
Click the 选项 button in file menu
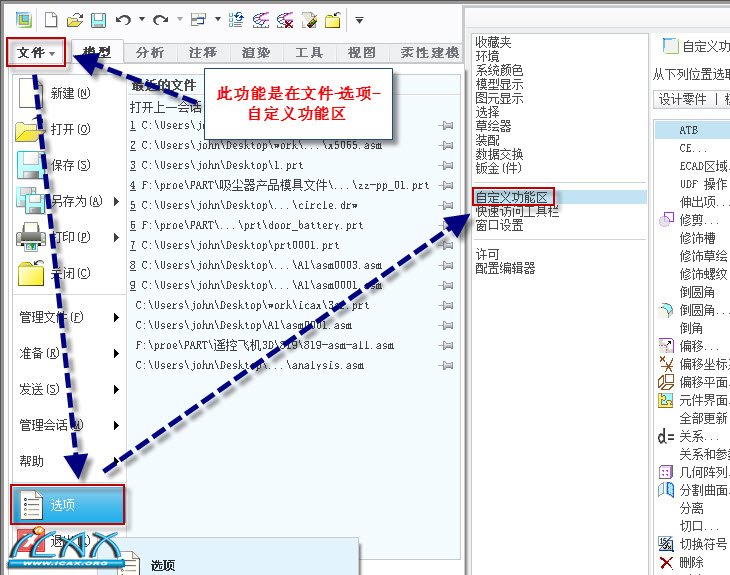(68, 504)
